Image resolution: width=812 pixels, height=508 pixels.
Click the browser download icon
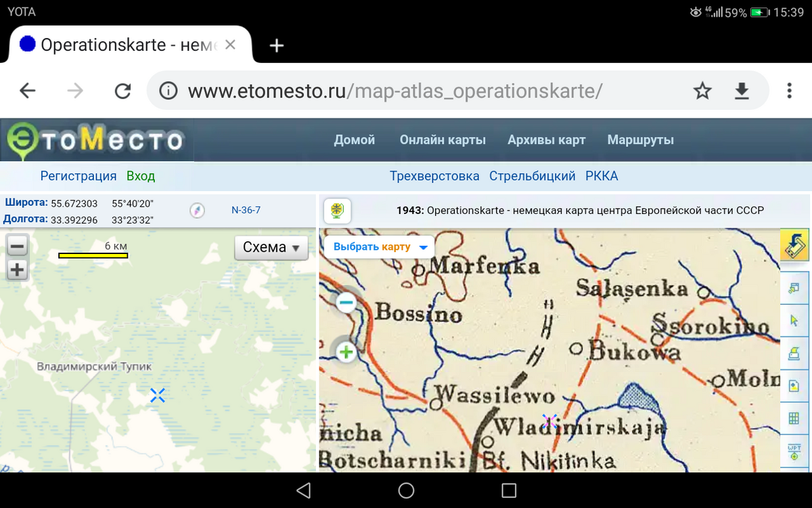(x=742, y=91)
